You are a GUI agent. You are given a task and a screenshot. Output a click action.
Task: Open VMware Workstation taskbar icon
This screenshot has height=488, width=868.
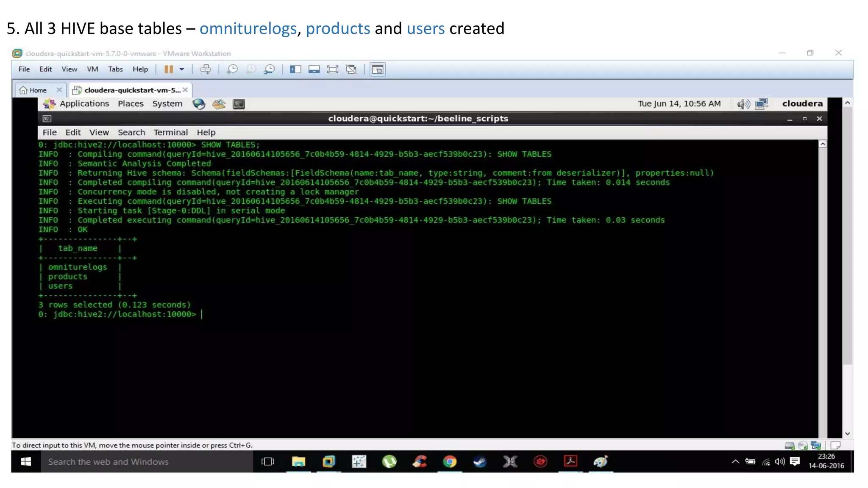tap(329, 462)
